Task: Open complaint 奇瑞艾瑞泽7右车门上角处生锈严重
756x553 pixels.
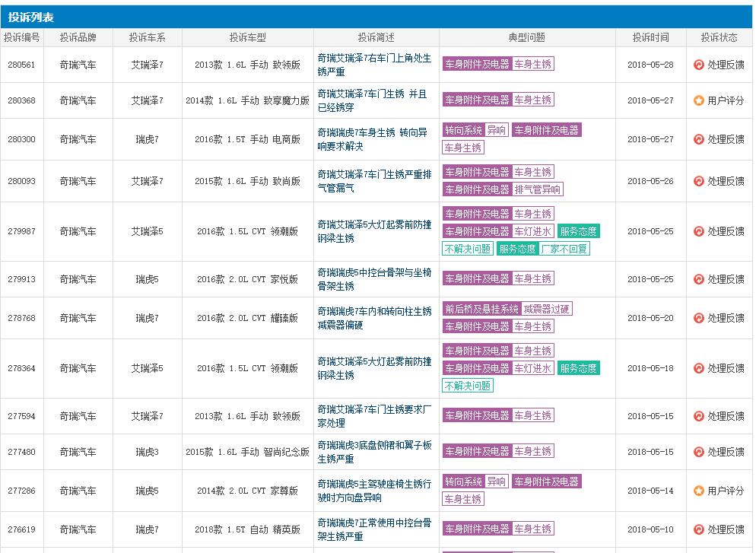Action: pos(374,65)
